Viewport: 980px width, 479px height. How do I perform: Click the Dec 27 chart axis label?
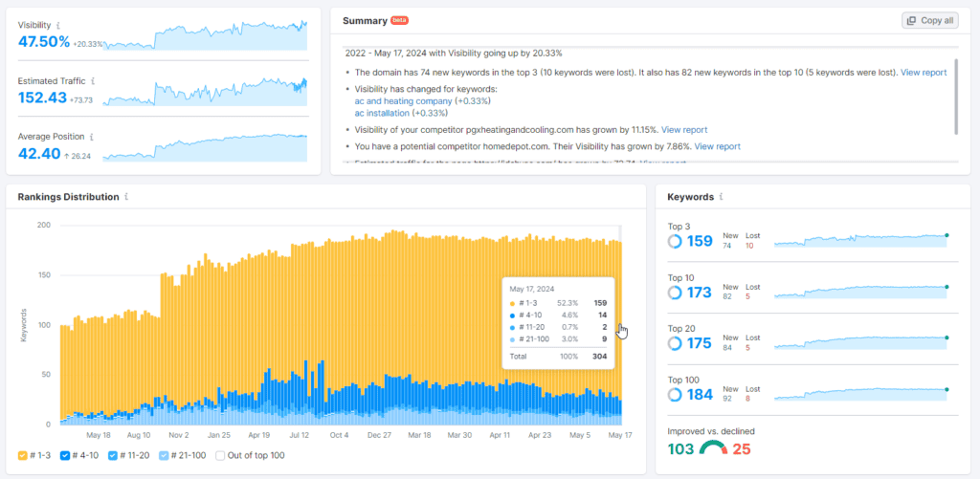[379, 435]
